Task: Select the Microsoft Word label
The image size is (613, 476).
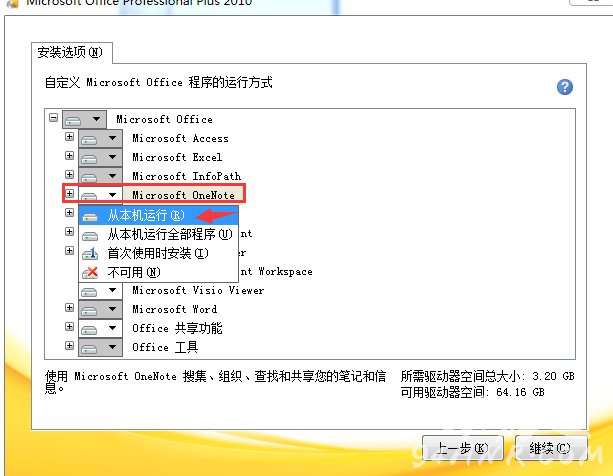Action: click(174, 309)
